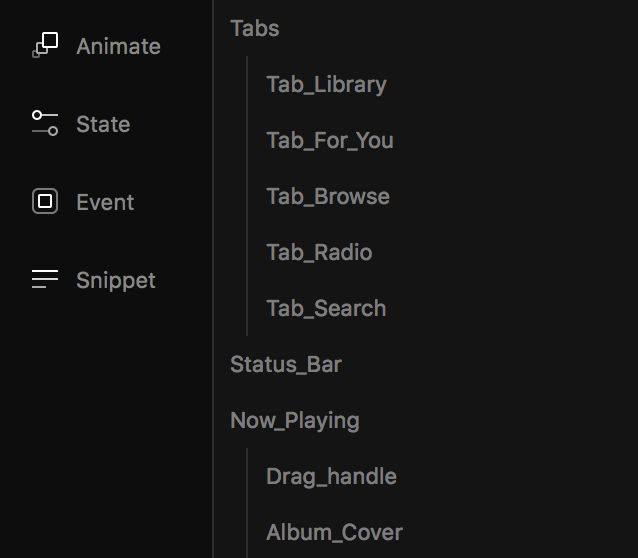Open the Animate text label
638x558 pixels.
pos(118,46)
